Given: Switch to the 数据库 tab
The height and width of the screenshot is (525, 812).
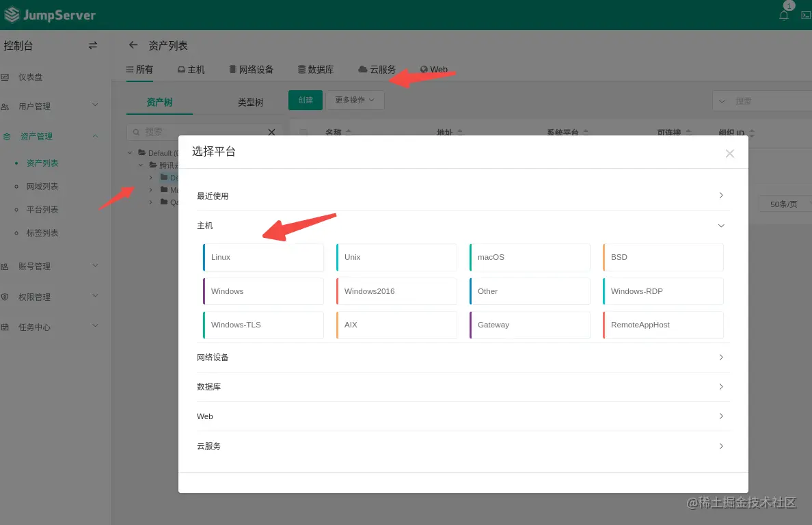Looking at the screenshot, I should tap(315, 69).
